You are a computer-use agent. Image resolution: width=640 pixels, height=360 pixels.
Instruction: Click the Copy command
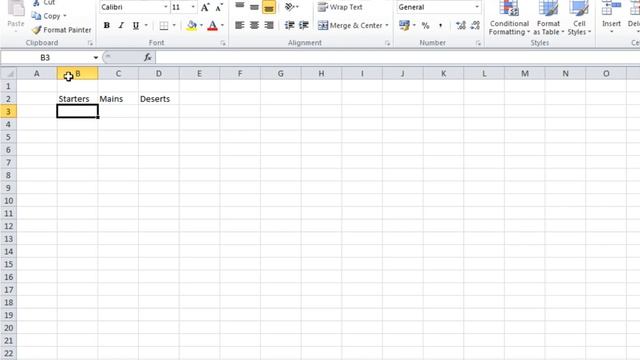[x=47, y=16]
